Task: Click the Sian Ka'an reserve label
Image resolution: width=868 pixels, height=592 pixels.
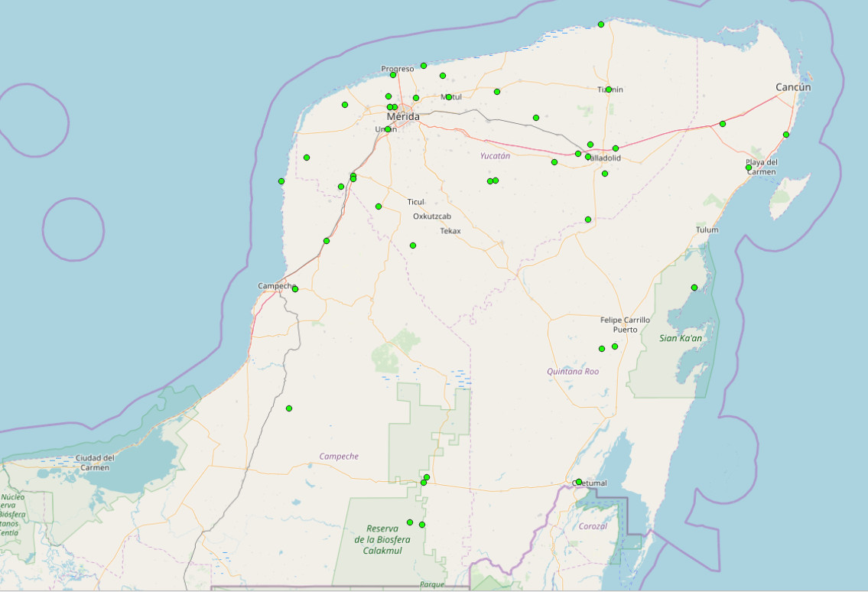Action: tap(681, 338)
